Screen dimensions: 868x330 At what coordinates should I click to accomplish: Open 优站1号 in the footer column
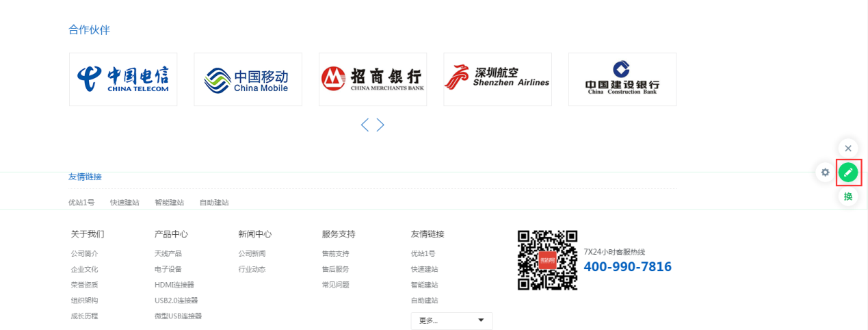423,253
